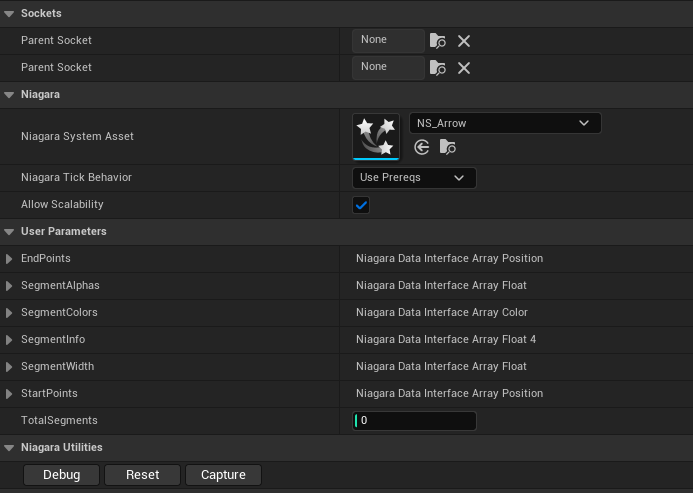Clear Parent Socket value in row above Niagara header
This screenshot has width=693, height=493.
pos(464,68)
